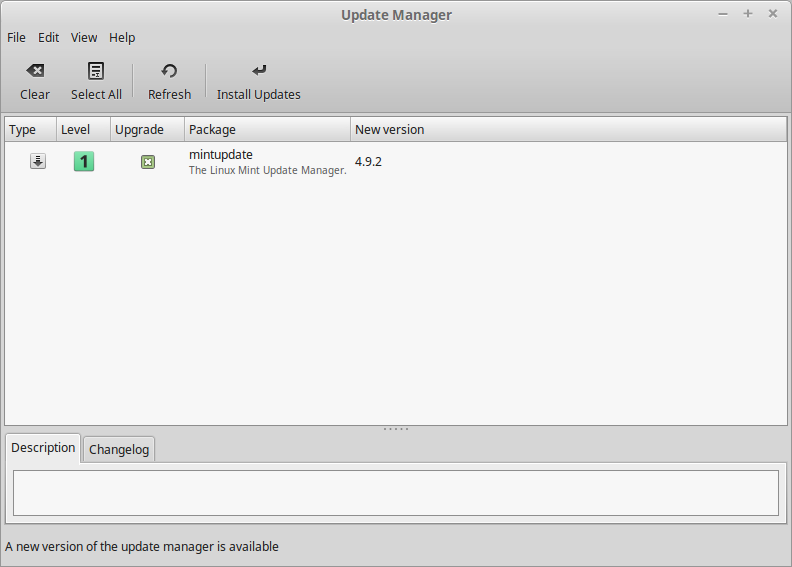Click the green level 1 badge
Viewport: 792px width, 567px height.
pyautogui.click(x=84, y=162)
